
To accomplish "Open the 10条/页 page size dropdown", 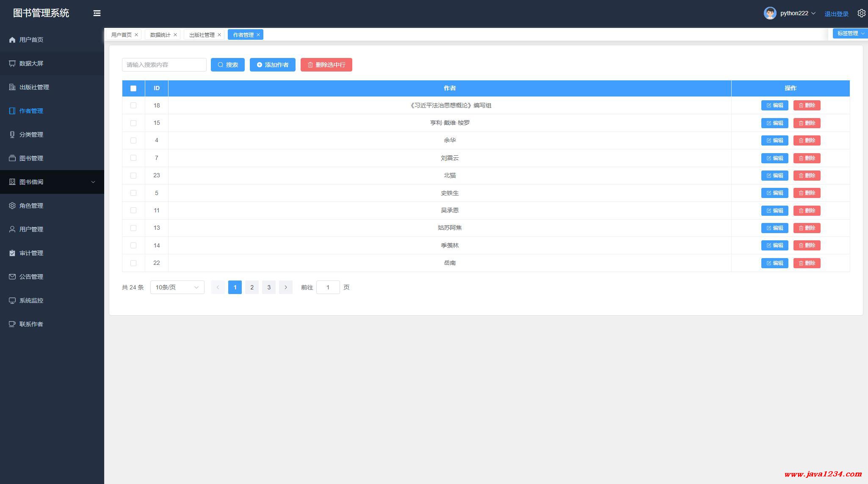I will (x=177, y=287).
